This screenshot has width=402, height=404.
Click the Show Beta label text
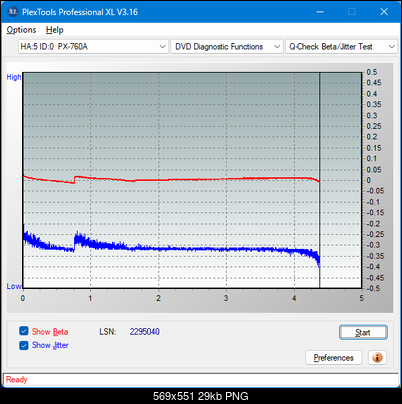click(50, 332)
